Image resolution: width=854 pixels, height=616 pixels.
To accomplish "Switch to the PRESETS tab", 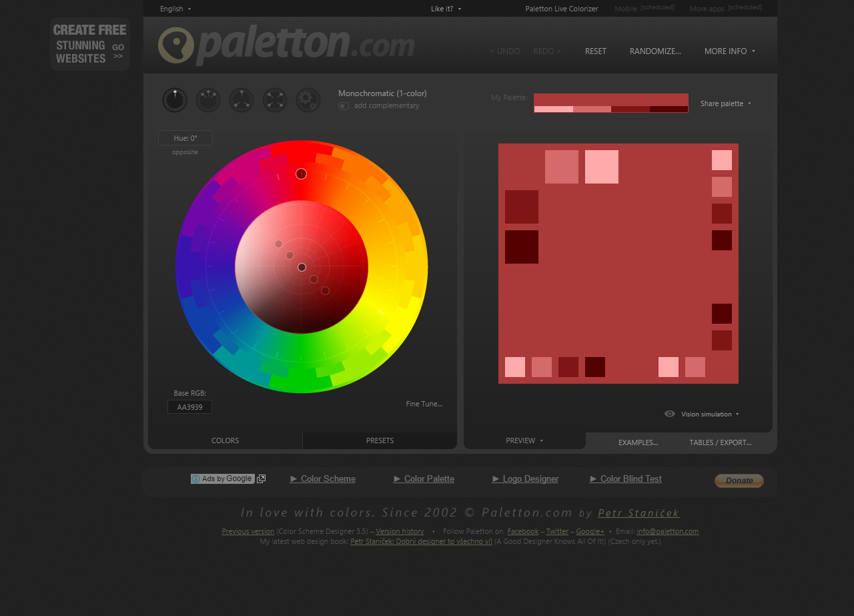I will tap(379, 440).
